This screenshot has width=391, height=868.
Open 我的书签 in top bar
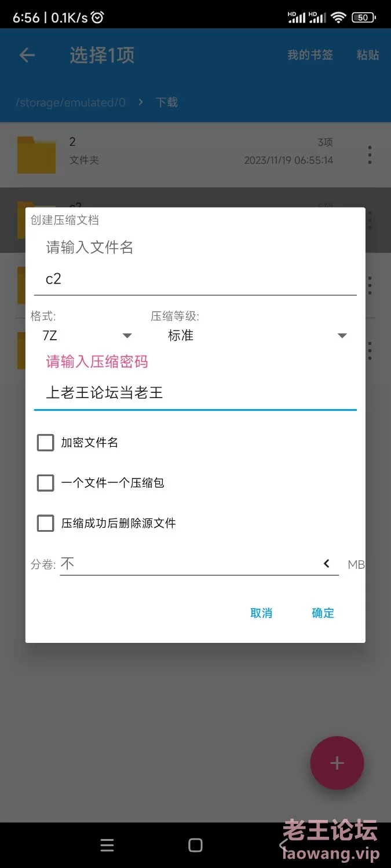click(310, 55)
